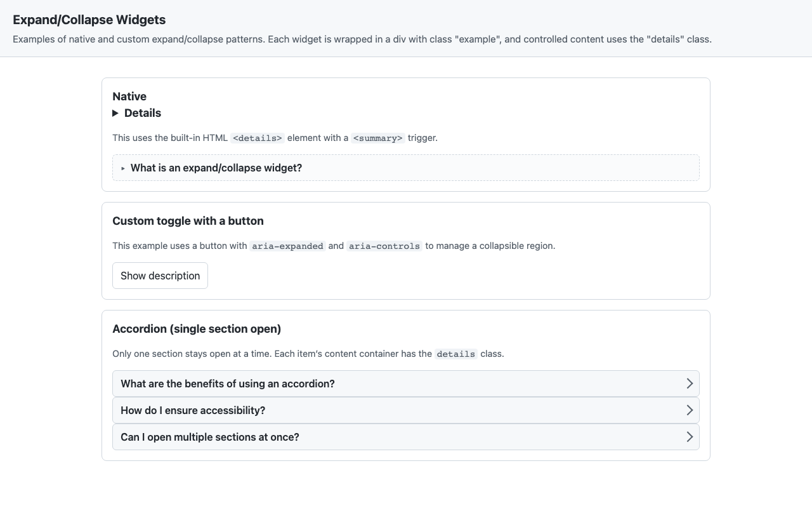
Task: Click the small arrow before the widget question
Action: [x=123, y=168]
